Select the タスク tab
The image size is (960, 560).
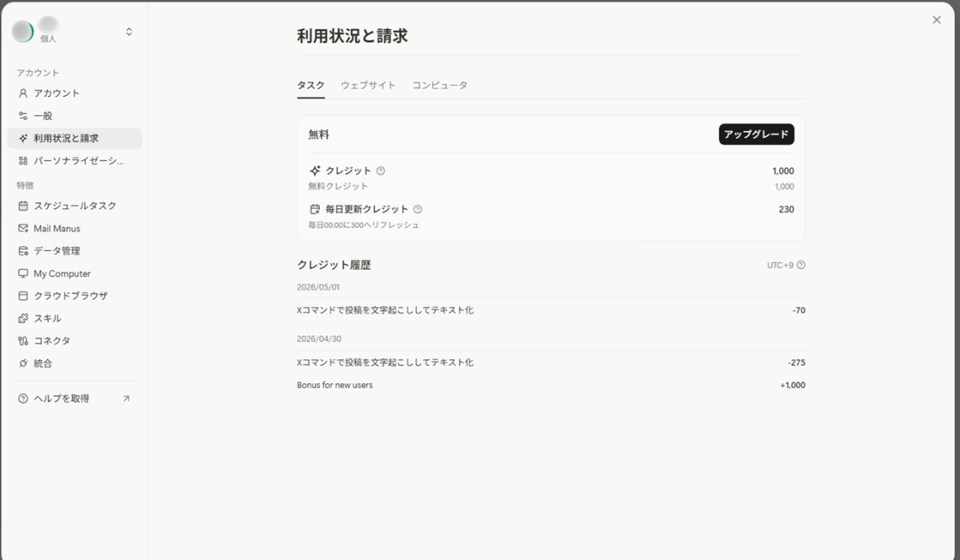(x=310, y=85)
